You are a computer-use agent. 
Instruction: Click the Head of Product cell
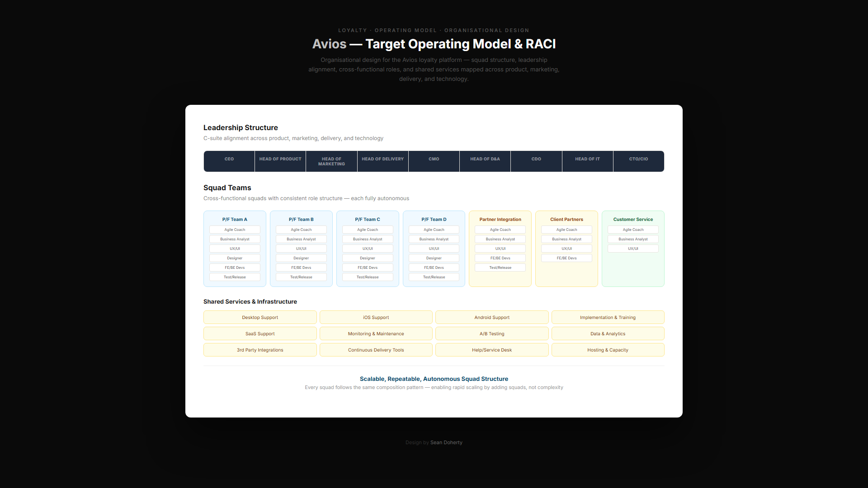(280, 161)
